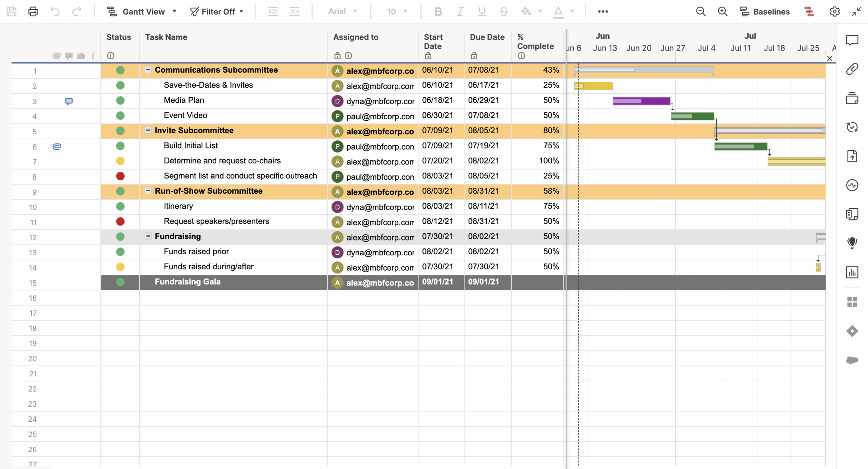Toggle the Critical Path red icon

click(x=809, y=12)
